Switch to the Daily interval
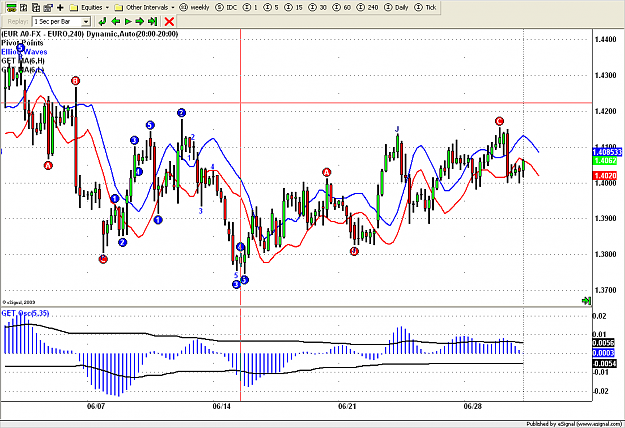Screen dimensions: 625x428 point(397,8)
